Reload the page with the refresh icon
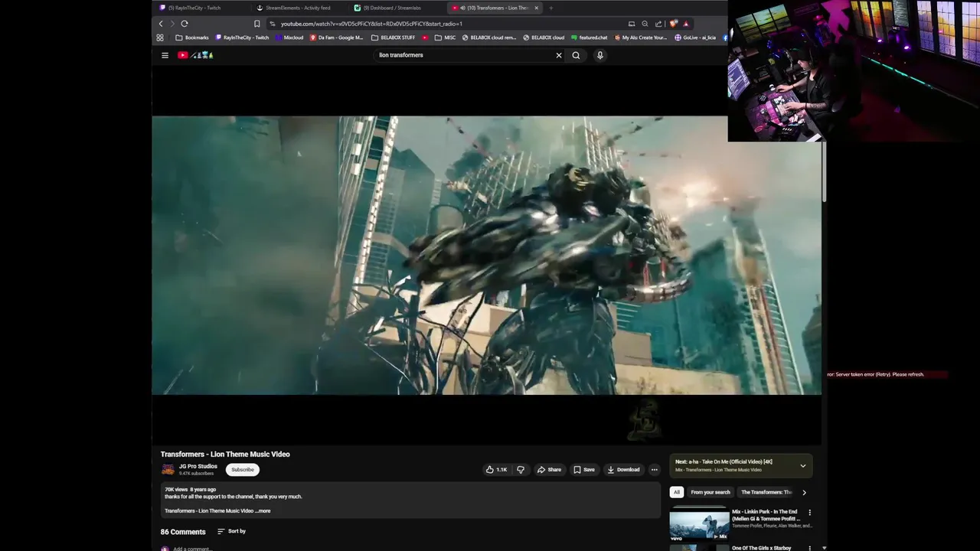This screenshot has height=551, width=980. pyautogui.click(x=185, y=24)
